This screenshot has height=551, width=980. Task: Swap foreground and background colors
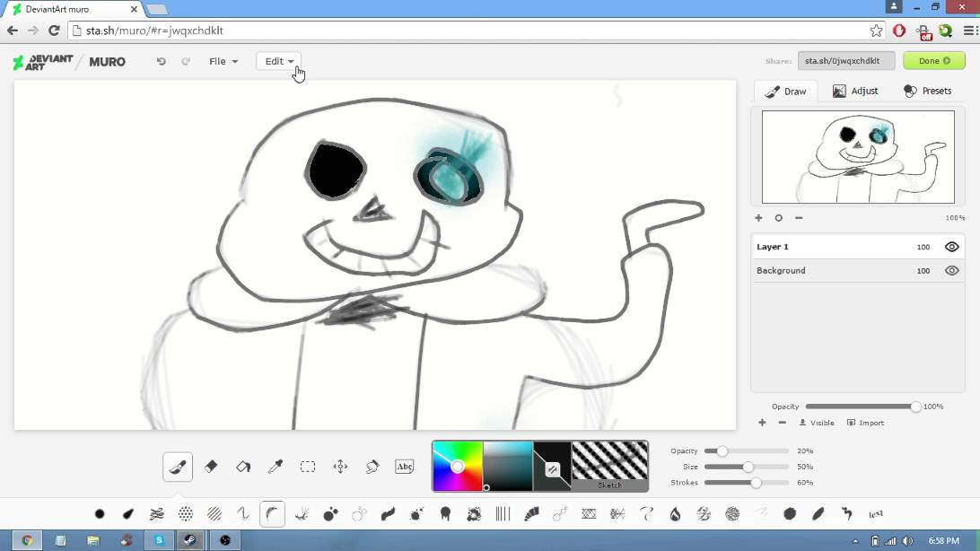553,469
